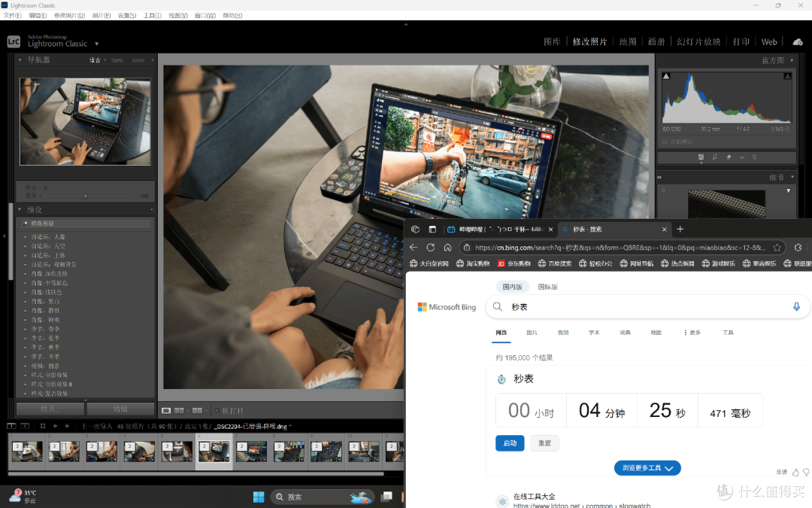Toggle visibility eye of 细节 panel

pyautogui.click(x=660, y=178)
